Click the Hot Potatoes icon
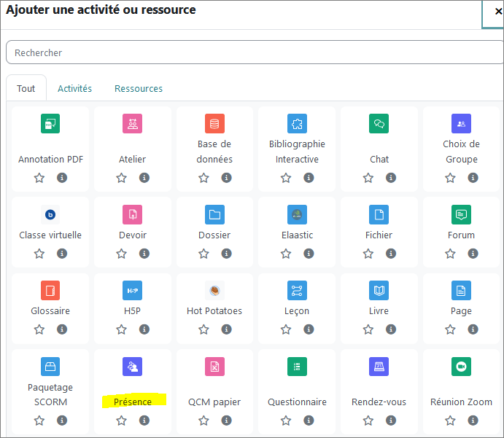504x438 pixels. [214, 290]
